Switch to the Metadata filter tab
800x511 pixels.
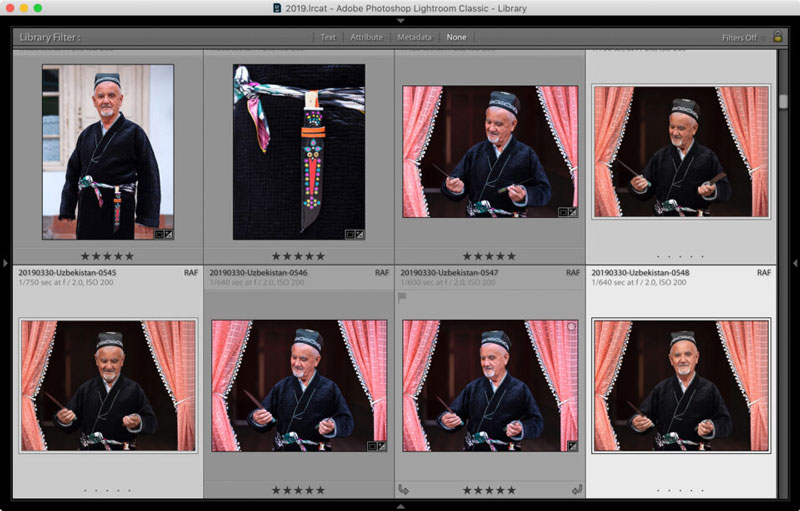point(414,37)
